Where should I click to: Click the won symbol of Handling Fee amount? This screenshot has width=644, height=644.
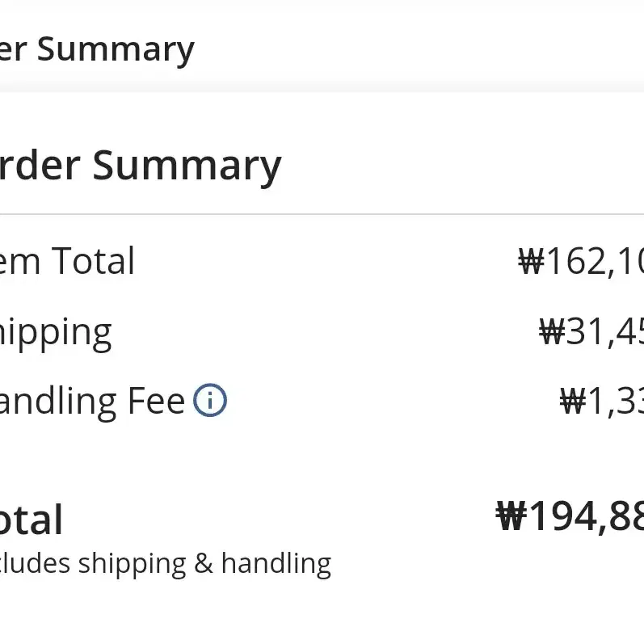(x=573, y=401)
